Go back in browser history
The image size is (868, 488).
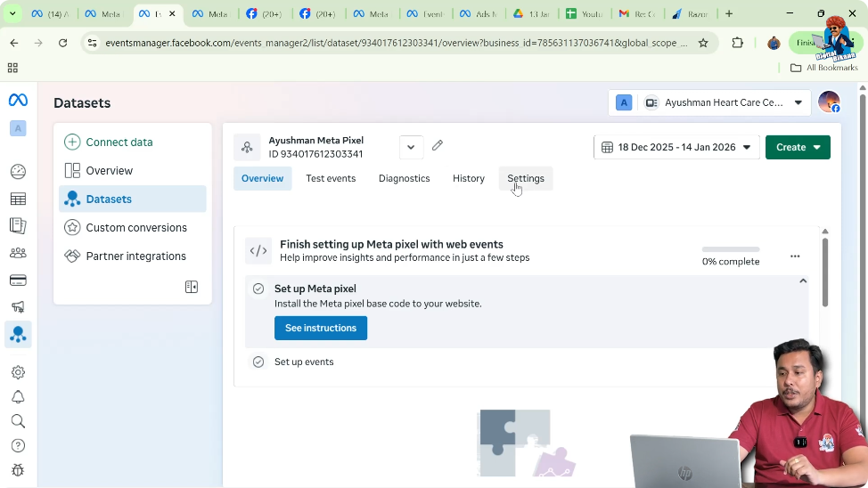(x=14, y=43)
